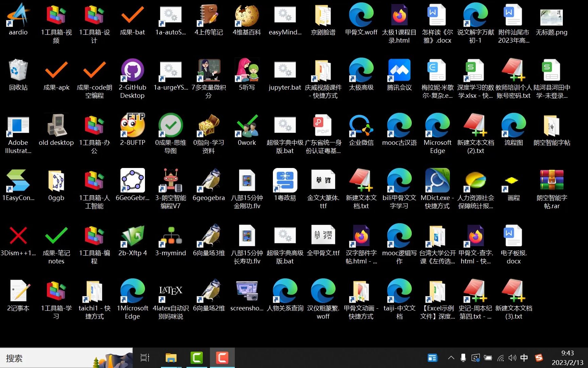Open the Wi-Fi network tray icon
Image resolution: width=588 pixels, height=368 pixels.
click(x=501, y=358)
